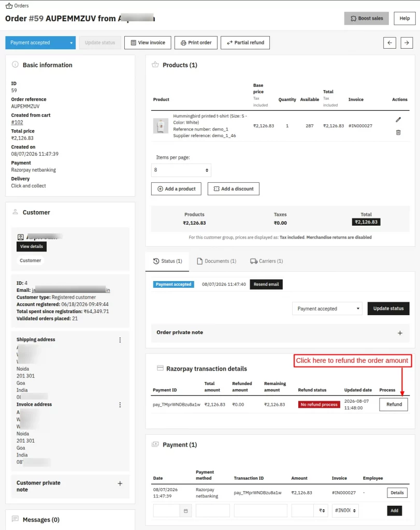Image resolution: width=420 pixels, height=530 pixels.
Task: Open shipping address options menu
Action: [120, 340]
